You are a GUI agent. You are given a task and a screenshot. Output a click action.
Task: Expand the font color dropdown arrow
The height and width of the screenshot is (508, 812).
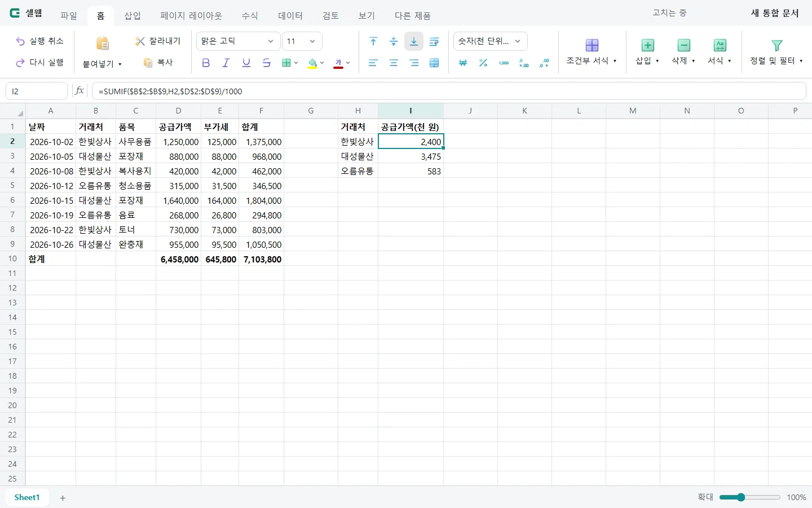tap(348, 63)
